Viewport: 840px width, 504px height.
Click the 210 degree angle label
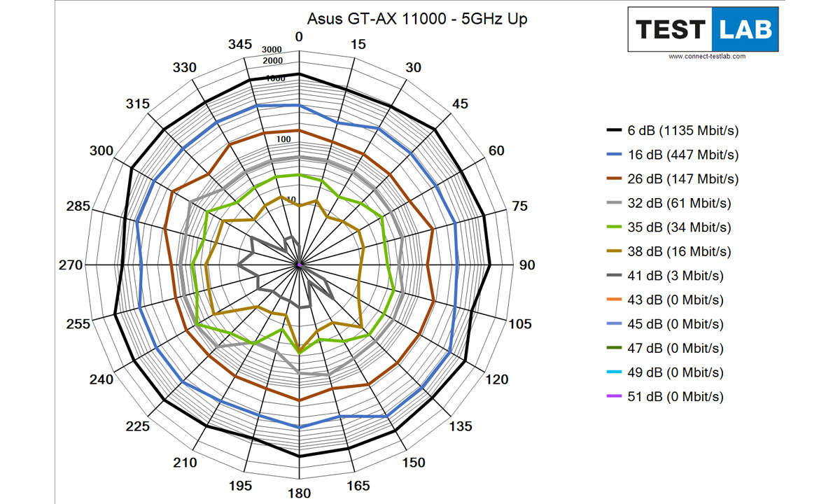coord(185,463)
